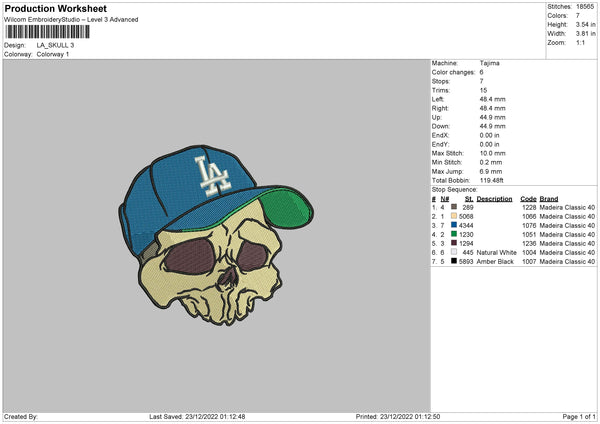Click thread code '1004' in stop 6
This screenshot has width=600, height=424.
529,253
